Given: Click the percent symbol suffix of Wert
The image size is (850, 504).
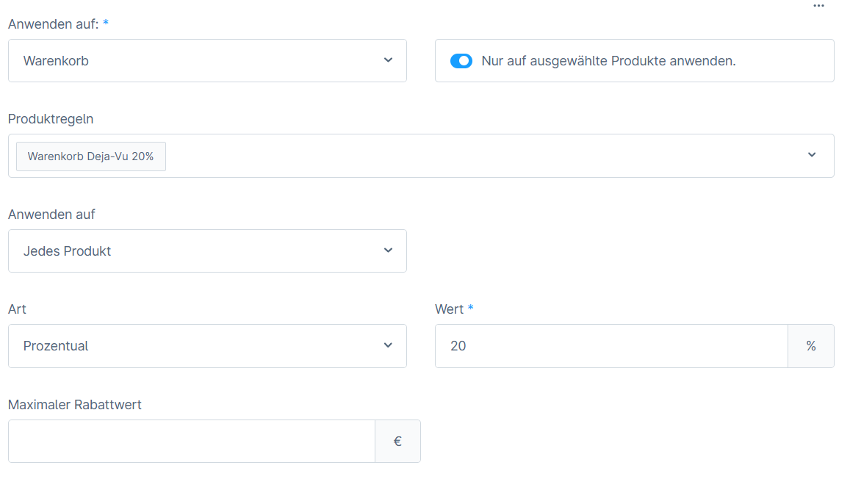Looking at the screenshot, I should 810,346.
